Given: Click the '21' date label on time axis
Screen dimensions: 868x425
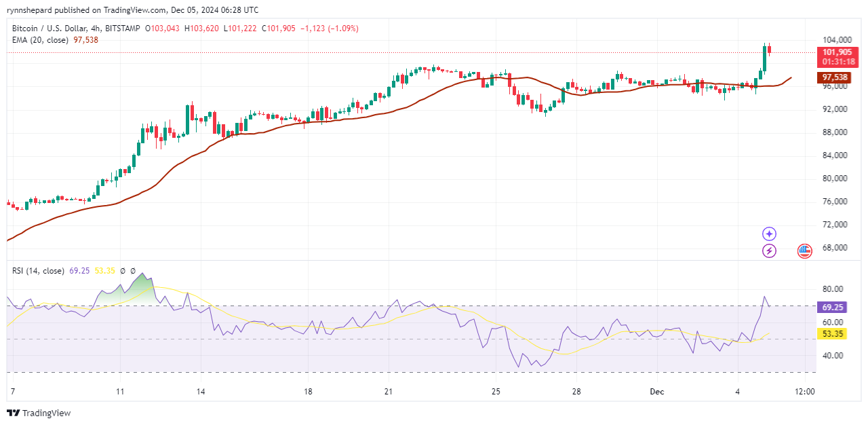Looking at the screenshot, I should [x=389, y=392].
